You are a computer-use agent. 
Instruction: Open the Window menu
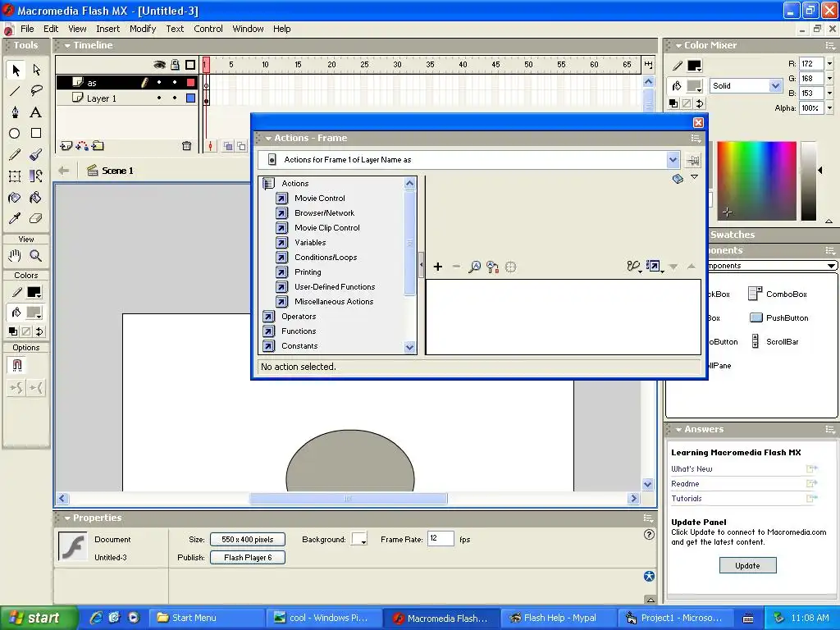248,29
